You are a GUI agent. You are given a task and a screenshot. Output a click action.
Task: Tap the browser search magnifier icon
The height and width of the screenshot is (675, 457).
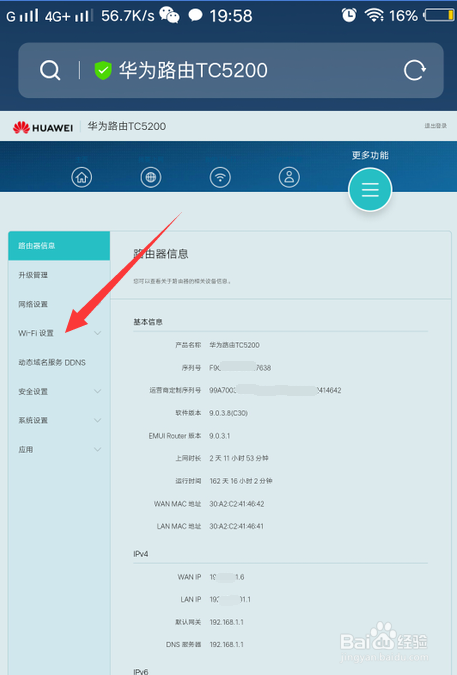click(50, 70)
